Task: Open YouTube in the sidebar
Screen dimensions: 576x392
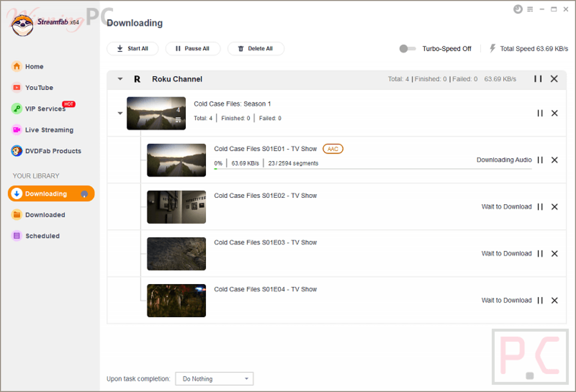Action: pos(32,88)
